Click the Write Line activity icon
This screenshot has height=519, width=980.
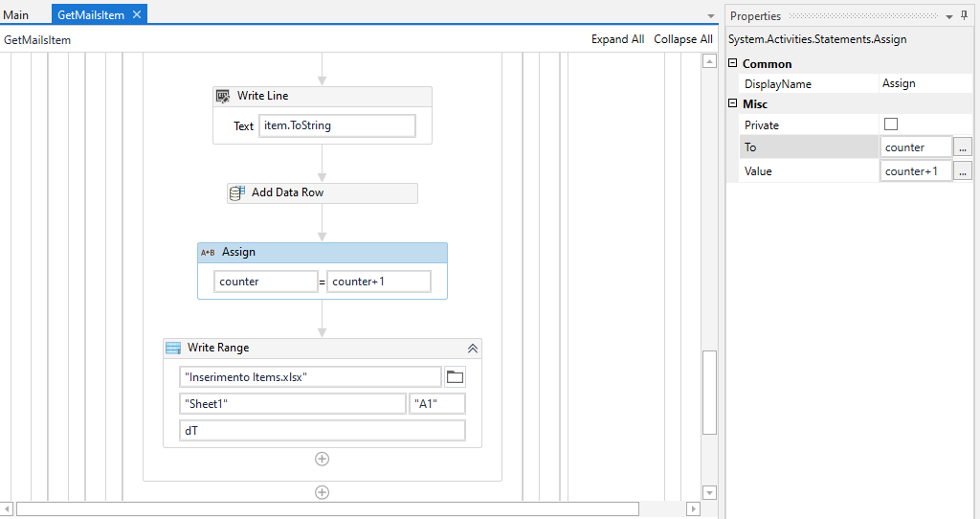(x=223, y=97)
